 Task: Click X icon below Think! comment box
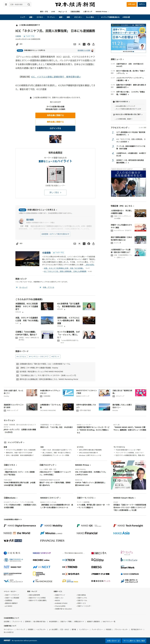pos(84,244)
